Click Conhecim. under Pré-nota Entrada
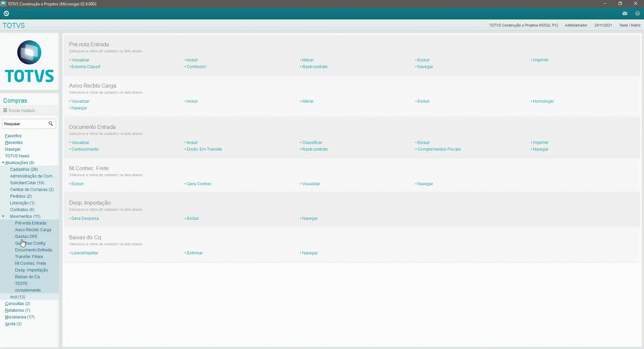This screenshot has width=644, height=349. (x=197, y=67)
